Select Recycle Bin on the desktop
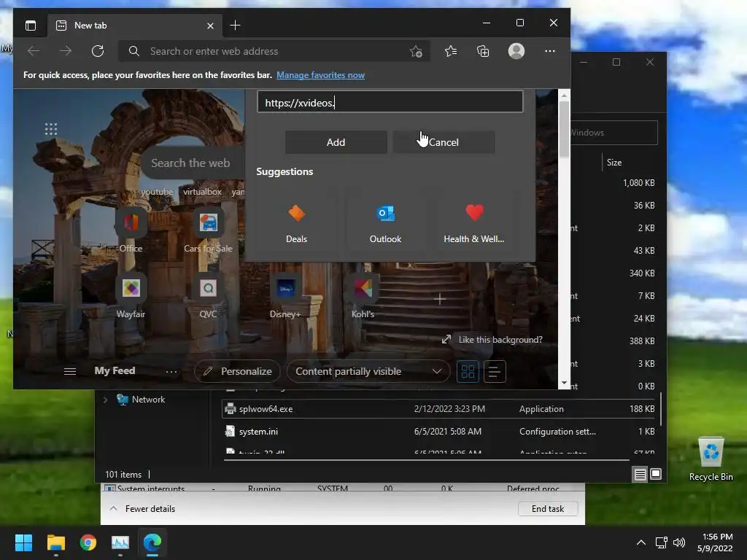The height and width of the screenshot is (560, 747). pyautogui.click(x=711, y=459)
